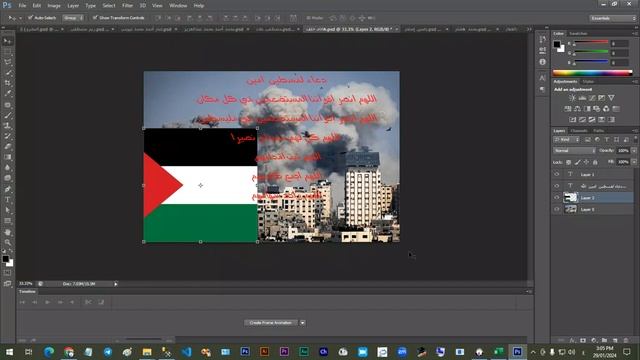Select the Move tool in the toolbox
Screen dimensions: 640x360
8,41
